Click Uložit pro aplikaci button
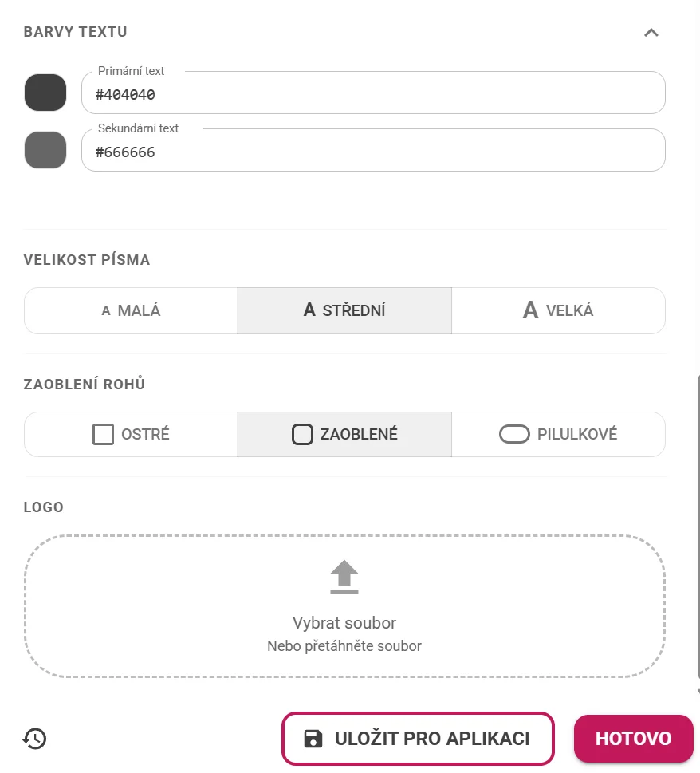Image resolution: width=700 pixels, height=773 pixels. (418, 739)
